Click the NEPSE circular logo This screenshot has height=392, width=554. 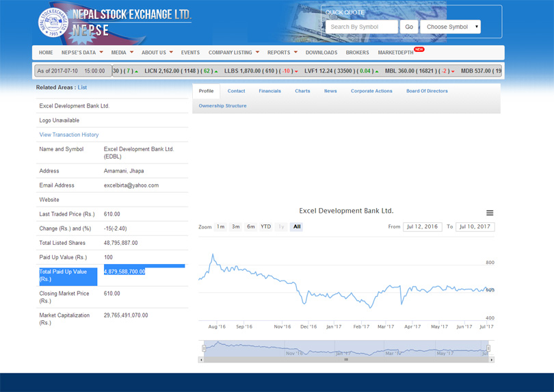coord(54,22)
